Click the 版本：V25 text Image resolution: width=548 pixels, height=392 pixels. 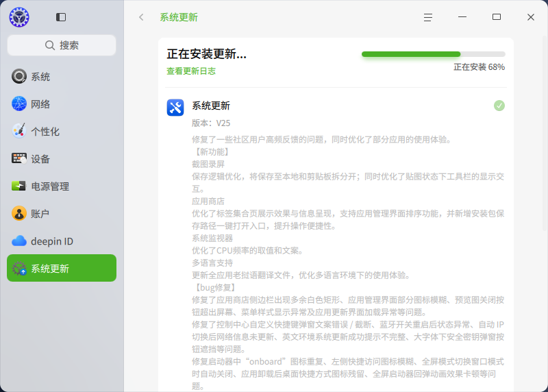[x=211, y=123]
